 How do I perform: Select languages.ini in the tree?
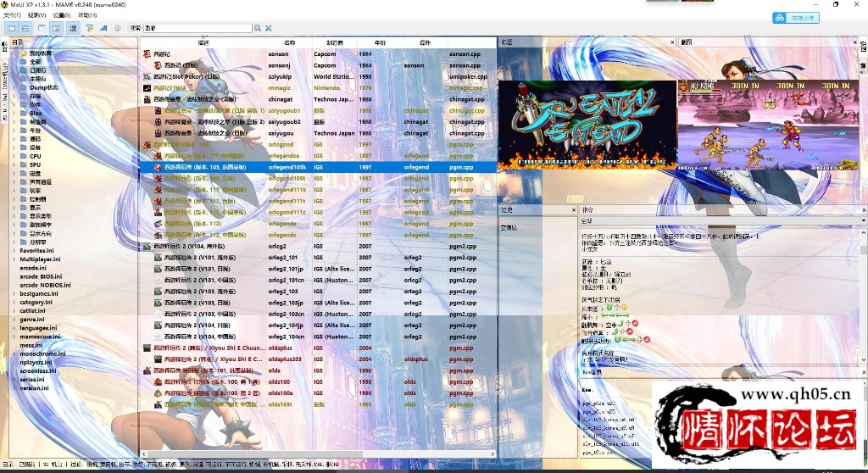[x=39, y=328]
